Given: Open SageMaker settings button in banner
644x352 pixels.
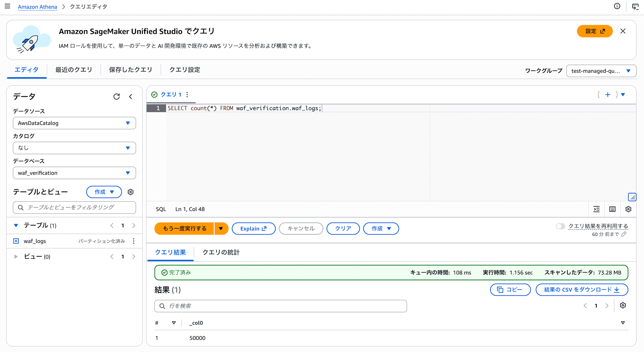Looking at the screenshot, I should point(595,31).
